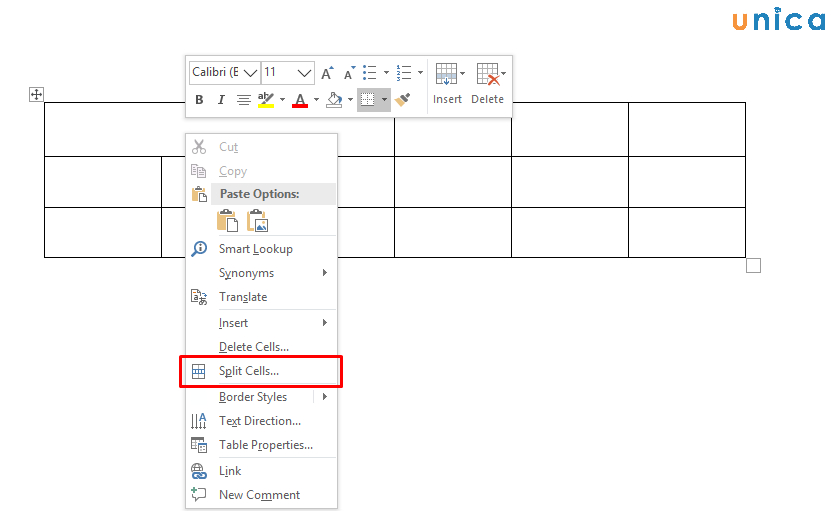Viewport: 831px width, 511px height.
Task: Click the Increase Font Size icon
Action: point(327,73)
